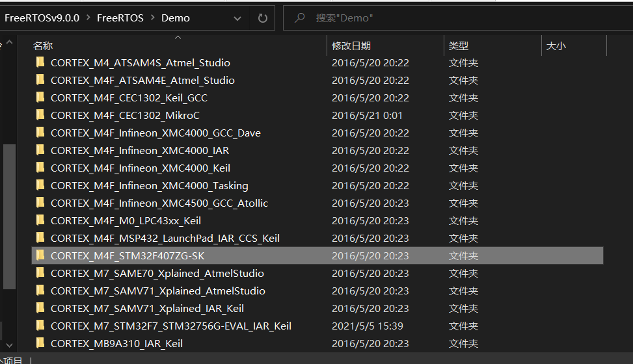The image size is (633, 364).
Task: Click folder icon of CORTEX_M4F_STM32F407ZG-SK
Action: [x=40, y=255]
